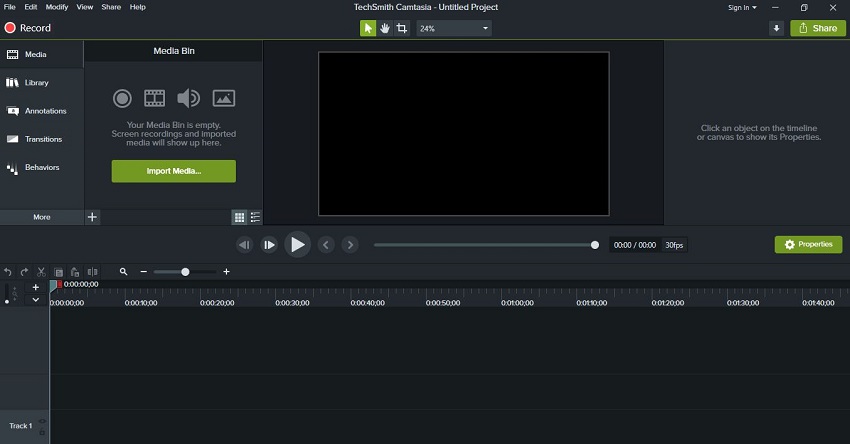
Task: Open the Transitions tab
Action: 42,139
